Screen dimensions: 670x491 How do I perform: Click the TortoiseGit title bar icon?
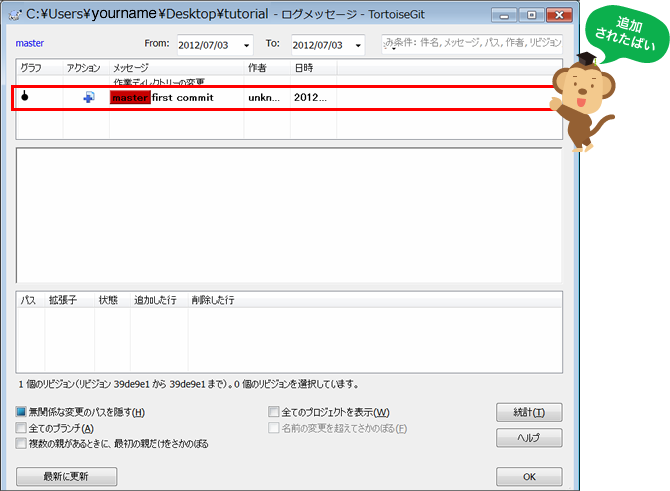(x=15, y=15)
